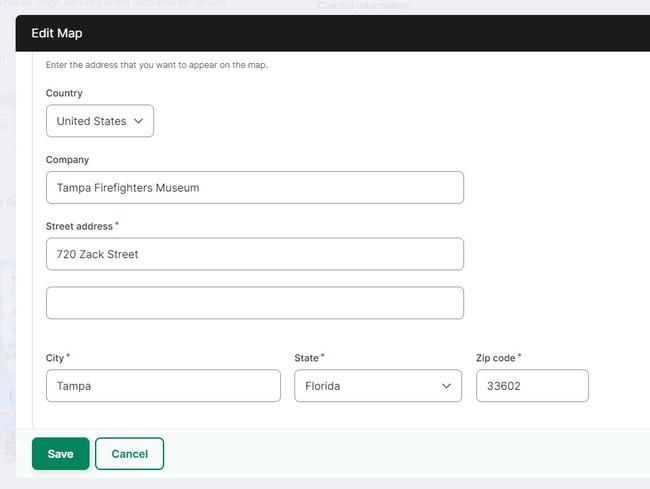Click the Street address label

[79, 226]
